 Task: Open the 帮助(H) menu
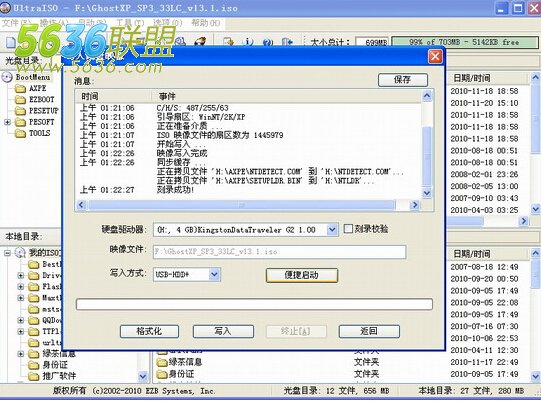(x=206, y=23)
